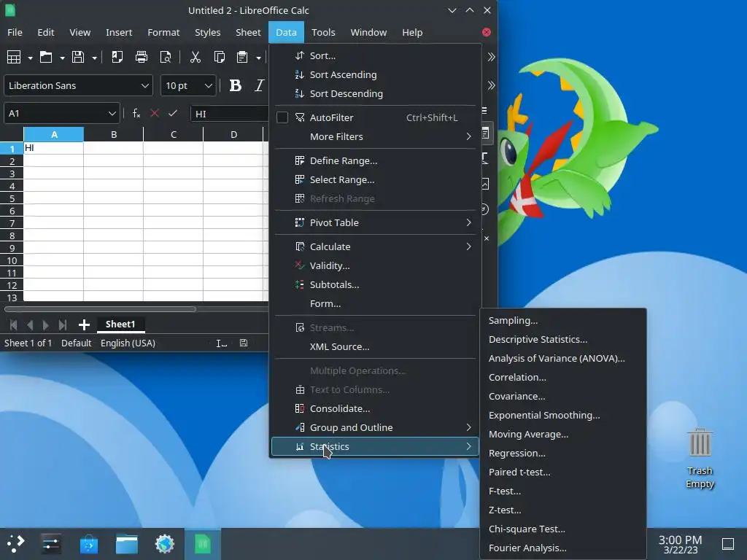Toggle the AutoFilter checkbox
The height and width of the screenshot is (560, 747).
coord(282,117)
